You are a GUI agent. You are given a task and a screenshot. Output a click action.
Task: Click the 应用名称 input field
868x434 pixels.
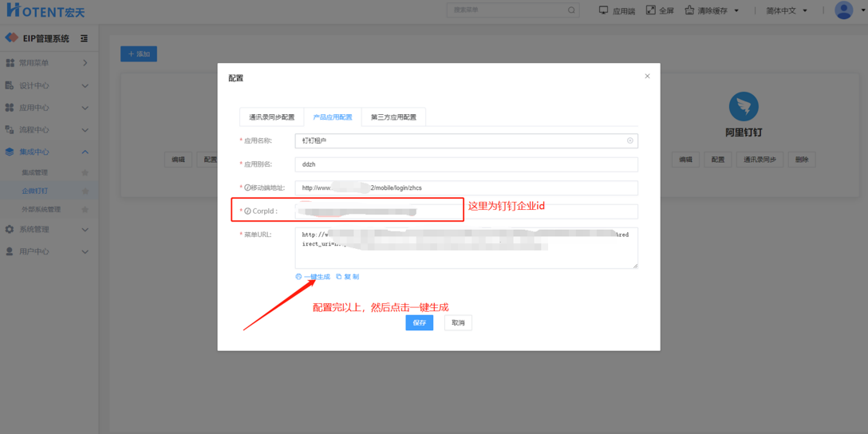point(467,140)
